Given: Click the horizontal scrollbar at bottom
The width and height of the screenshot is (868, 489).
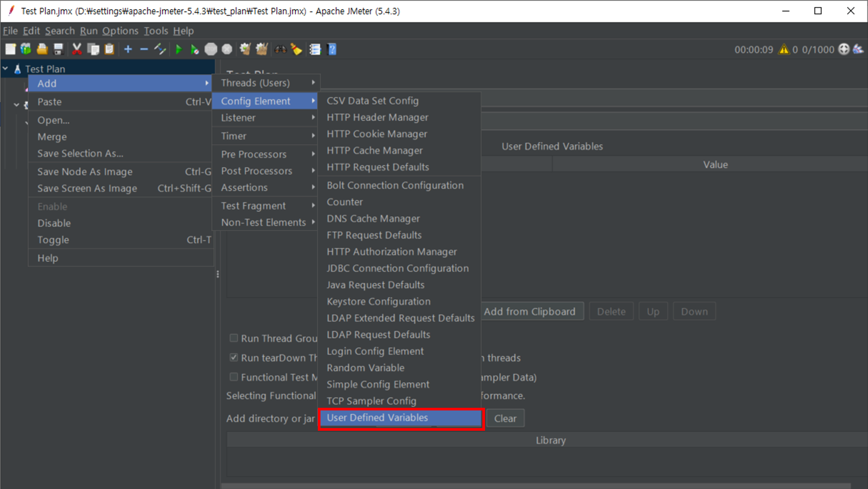Looking at the screenshot, I should [x=536, y=486].
